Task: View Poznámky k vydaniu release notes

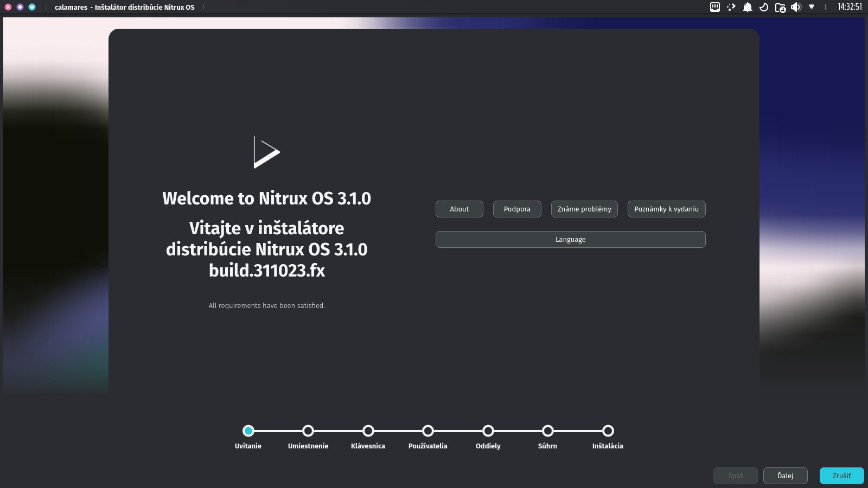Action: [666, 209]
